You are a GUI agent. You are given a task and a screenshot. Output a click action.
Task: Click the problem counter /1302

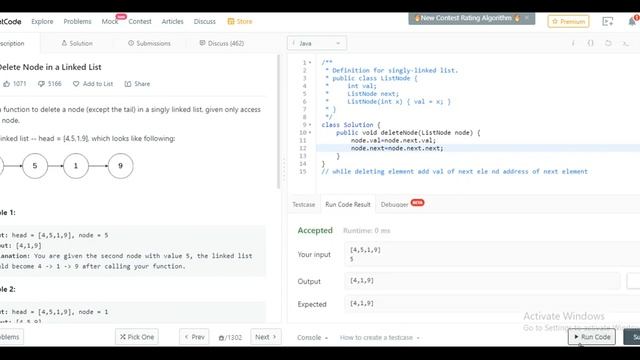[x=230, y=338]
